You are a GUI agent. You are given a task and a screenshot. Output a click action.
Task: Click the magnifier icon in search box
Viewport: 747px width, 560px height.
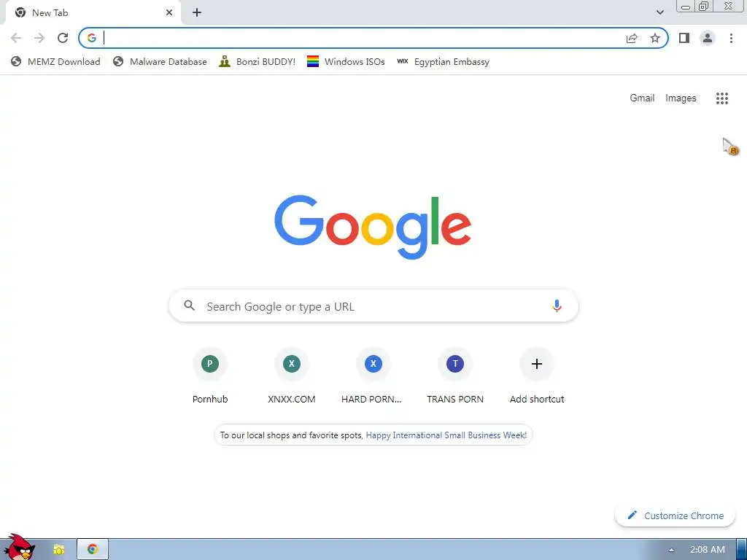click(x=189, y=306)
